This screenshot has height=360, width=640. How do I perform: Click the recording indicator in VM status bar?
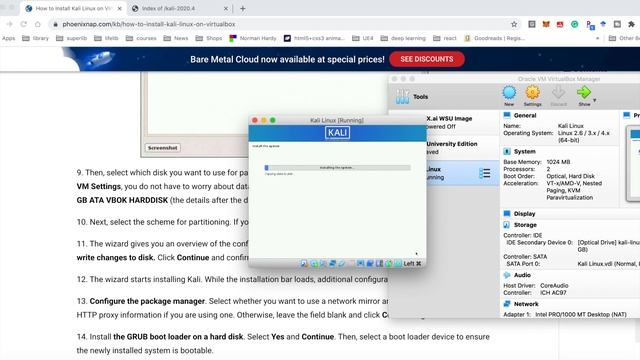(370, 264)
